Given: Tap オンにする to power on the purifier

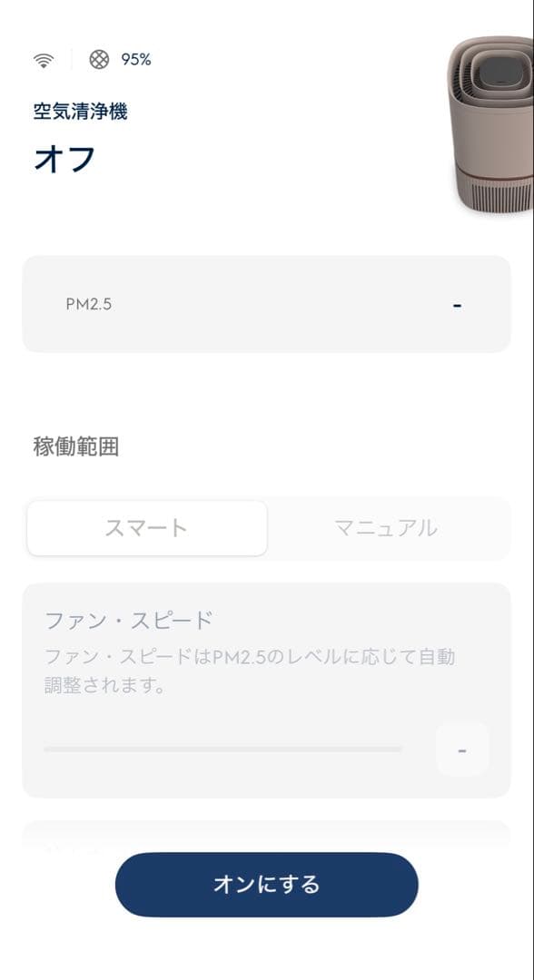Looking at the screenshot, I should coord(267,883).
